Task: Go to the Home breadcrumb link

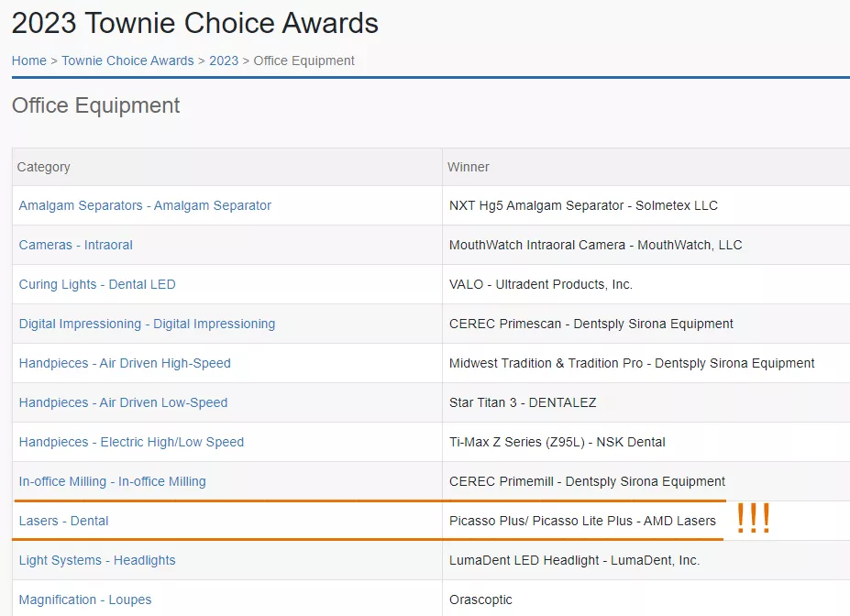Action: [29, 60]
